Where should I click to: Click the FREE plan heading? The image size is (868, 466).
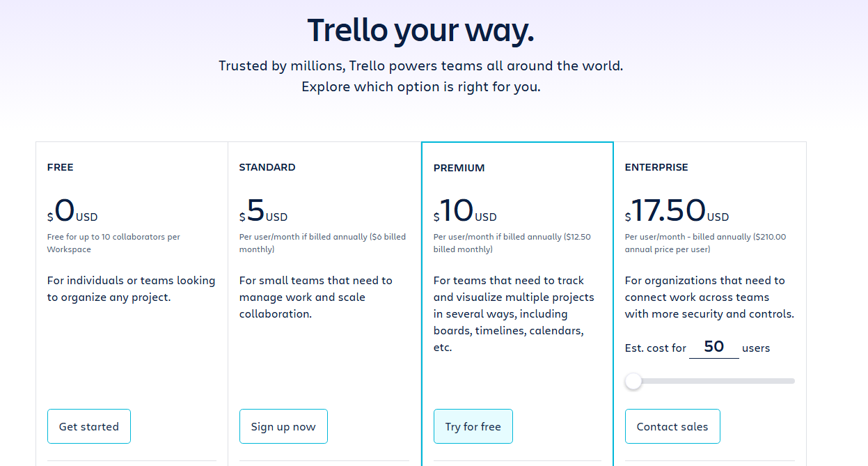tap(60, 167)
